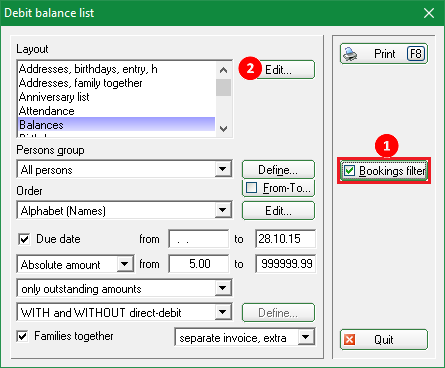Click Define... next to Persons group
Viewport: 445px width, 368px height.
[x=278, y=170]
